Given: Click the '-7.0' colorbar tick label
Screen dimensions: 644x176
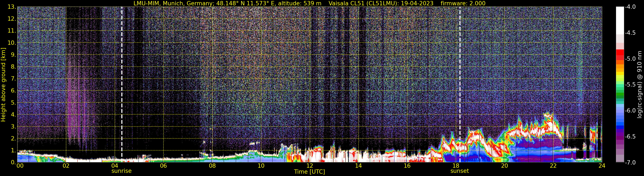Looking at the screenshot, I should coord(630,163).
